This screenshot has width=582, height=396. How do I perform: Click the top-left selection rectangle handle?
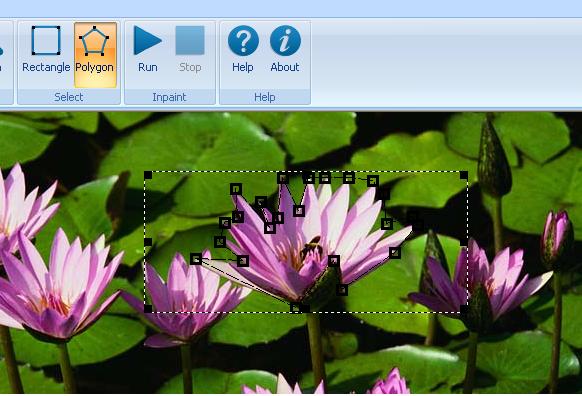coord(148,175)
